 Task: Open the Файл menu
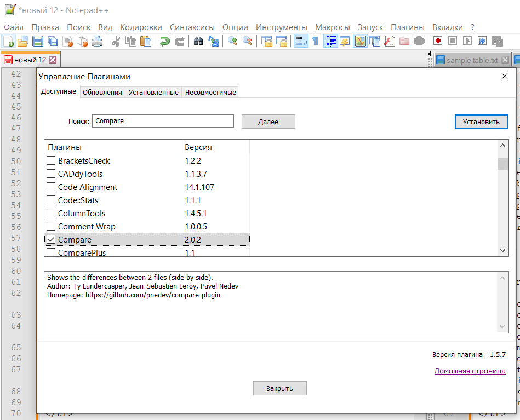tap(14, 27)
